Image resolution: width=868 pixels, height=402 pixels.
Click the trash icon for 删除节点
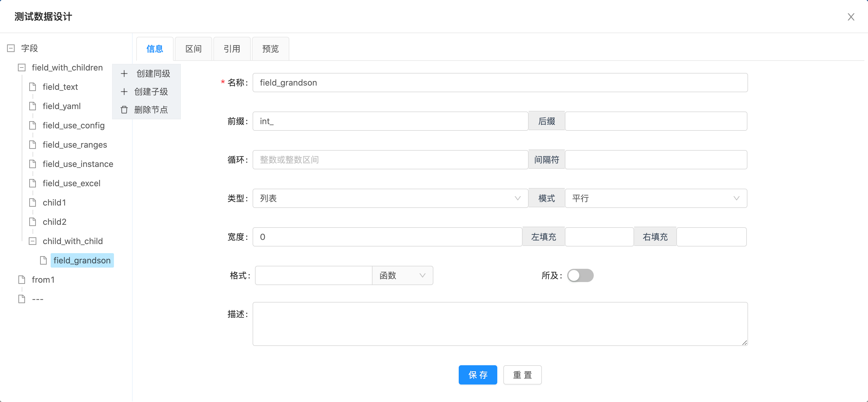pos(124,110)
